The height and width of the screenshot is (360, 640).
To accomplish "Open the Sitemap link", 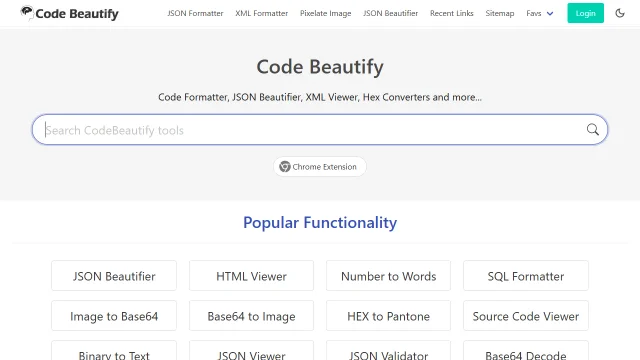I will coord(500,13).
